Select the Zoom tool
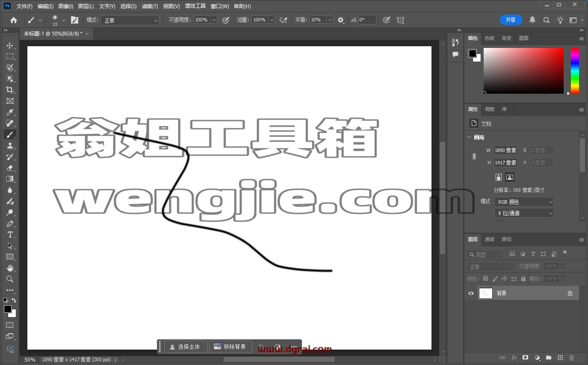588x365 pixels. tap(10, 279)
